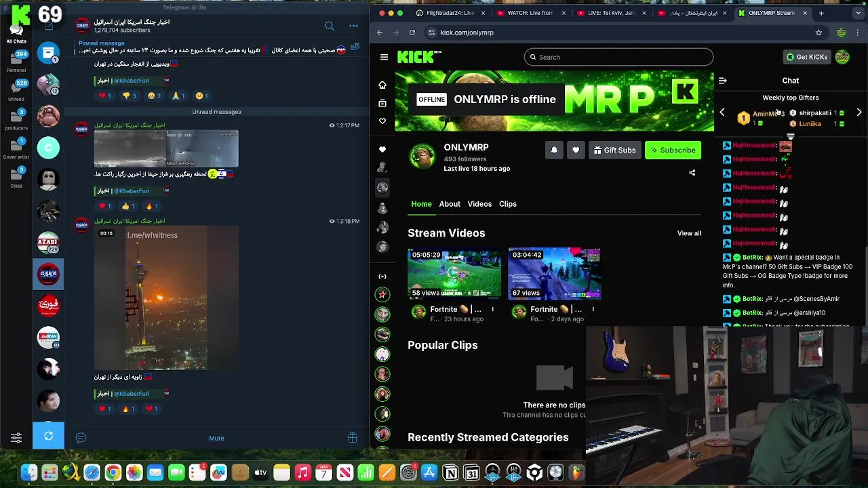This screenshot has width=868, height=488.
Task: Open the pinned messages list icon in Telegram
Action: click(x=355, y=47)
